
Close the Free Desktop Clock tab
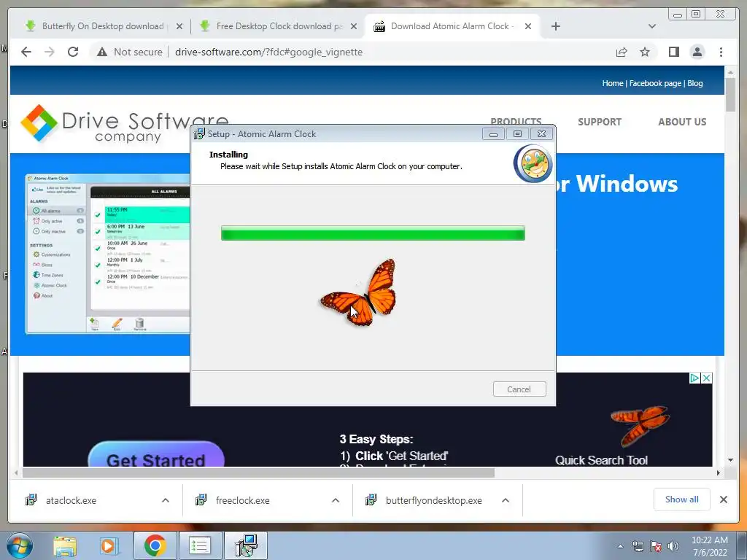[354, 26]
